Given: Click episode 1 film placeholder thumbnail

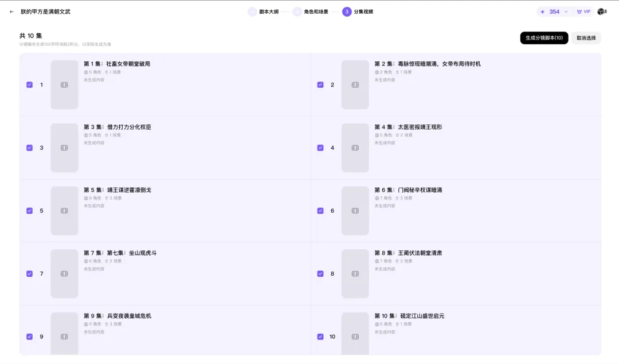Looking at the screenshot, I should [64, 85].
